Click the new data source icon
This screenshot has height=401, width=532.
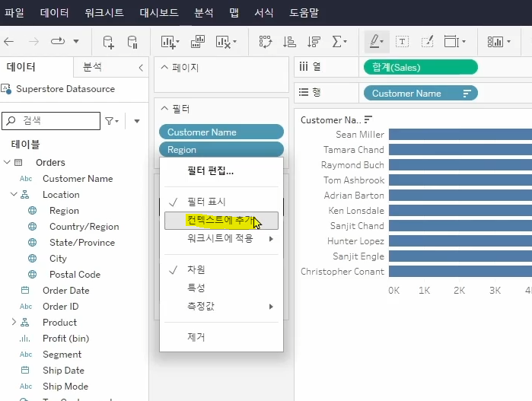click(108, 42)
